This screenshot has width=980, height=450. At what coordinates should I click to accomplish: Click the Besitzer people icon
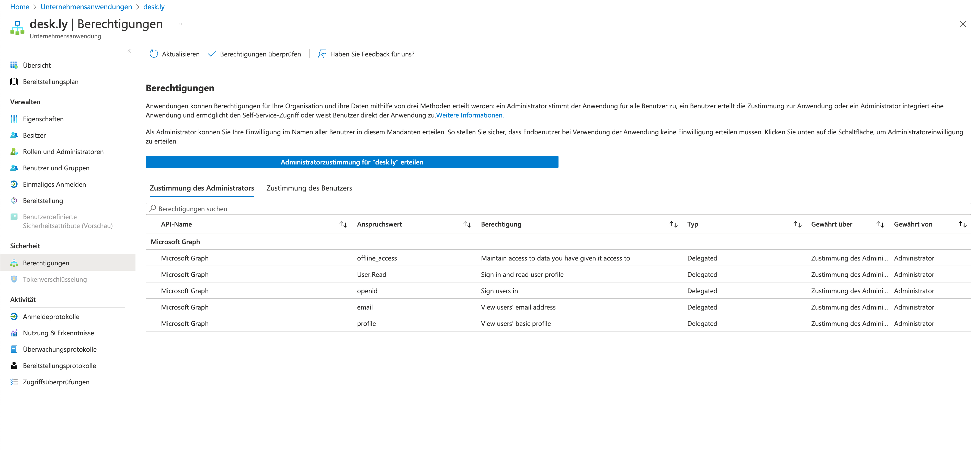[14, 135]
